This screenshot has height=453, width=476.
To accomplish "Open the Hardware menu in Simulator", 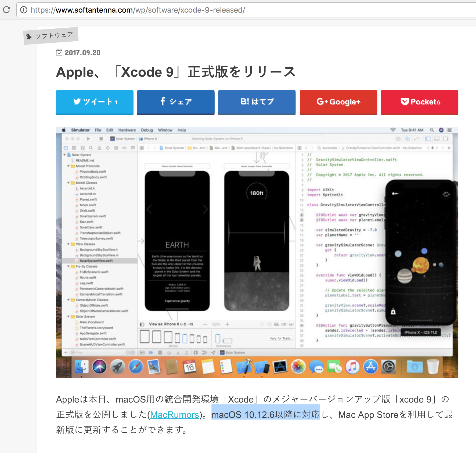I will point(127,130).
